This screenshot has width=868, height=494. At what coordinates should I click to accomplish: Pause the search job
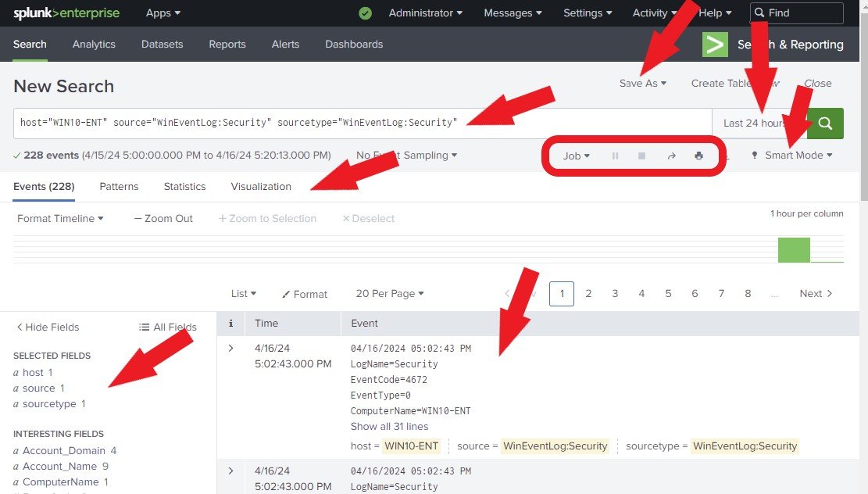click(615, 156)
